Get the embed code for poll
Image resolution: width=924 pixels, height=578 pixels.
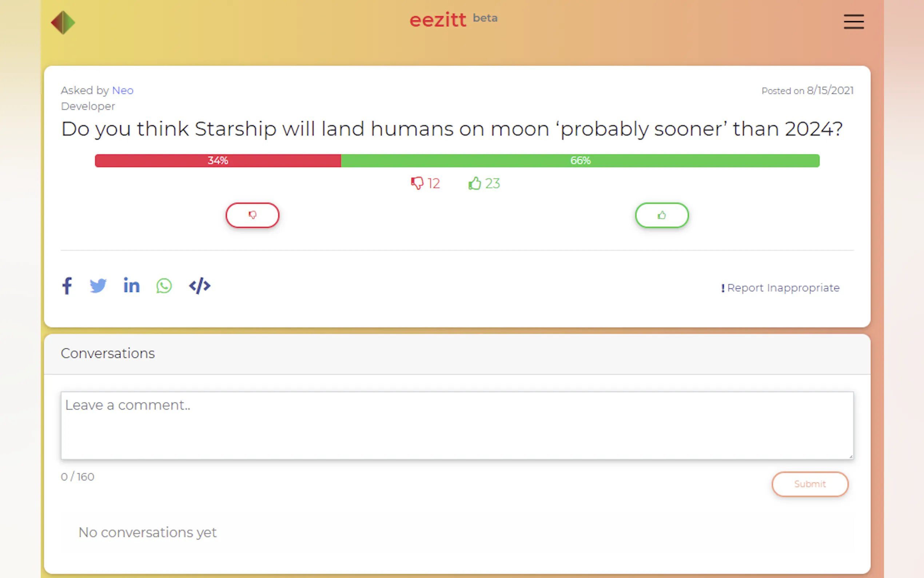click(199, 286)
